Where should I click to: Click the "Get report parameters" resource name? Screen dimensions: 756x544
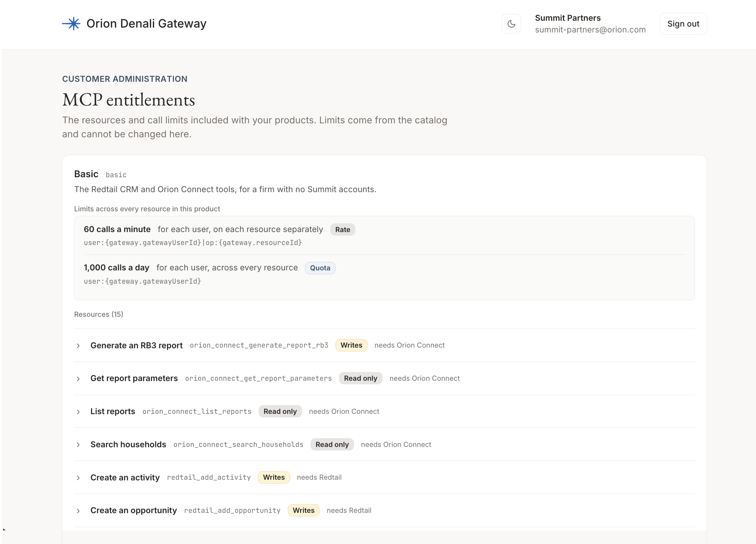pyautogui.click(x=134, y=378)
